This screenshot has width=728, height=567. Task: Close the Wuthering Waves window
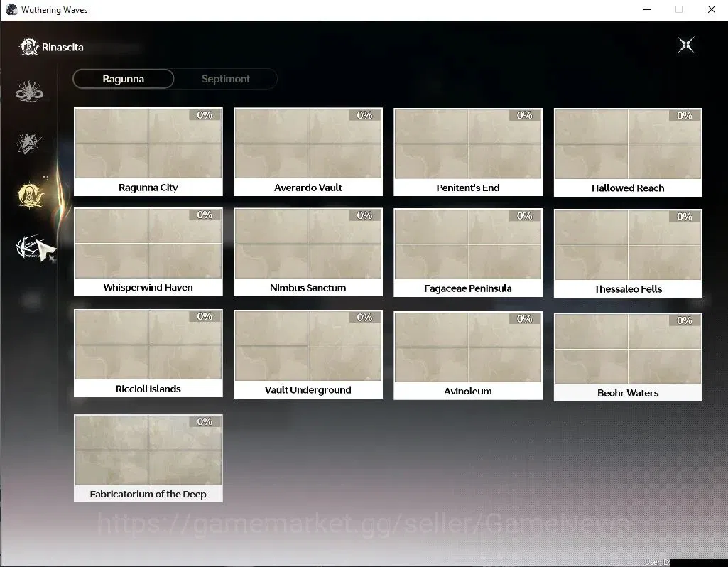click(711, 9)
